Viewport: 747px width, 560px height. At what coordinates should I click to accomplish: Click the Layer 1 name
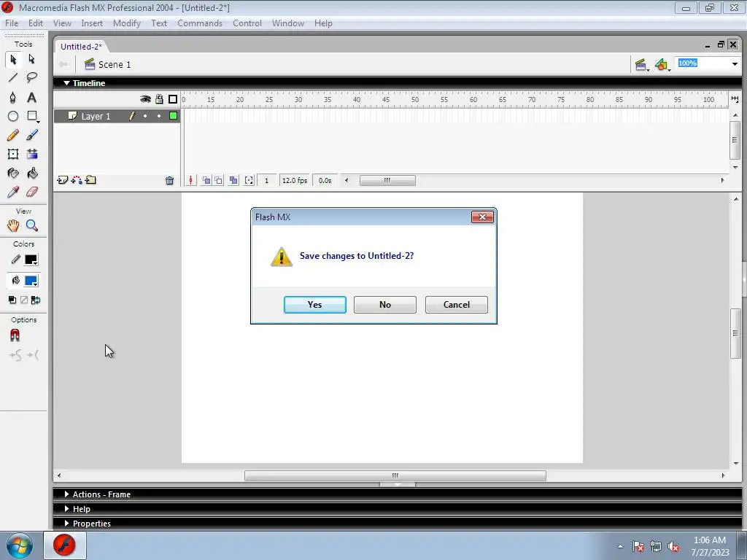96,116
